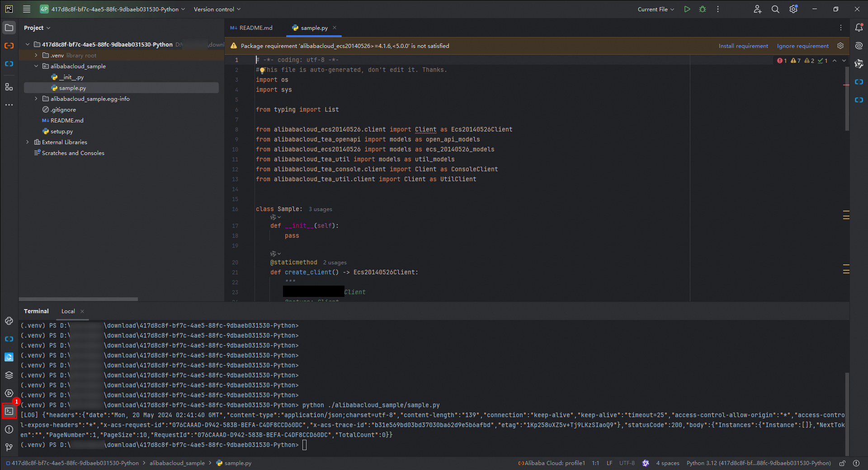
Task: Open the Notifications bell
Action: click(x=859, y=28)
